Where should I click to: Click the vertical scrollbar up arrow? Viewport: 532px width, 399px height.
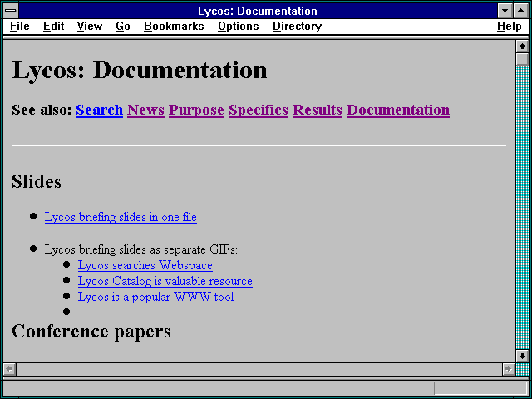click(522, 47)
